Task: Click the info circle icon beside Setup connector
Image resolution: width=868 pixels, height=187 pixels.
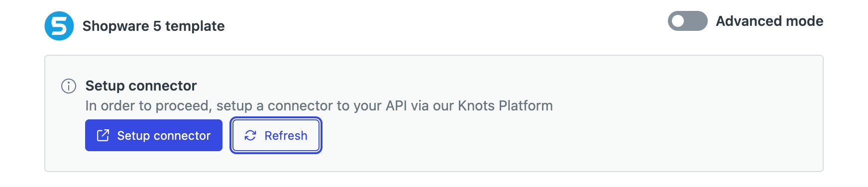Action: (x=69, y=86)
